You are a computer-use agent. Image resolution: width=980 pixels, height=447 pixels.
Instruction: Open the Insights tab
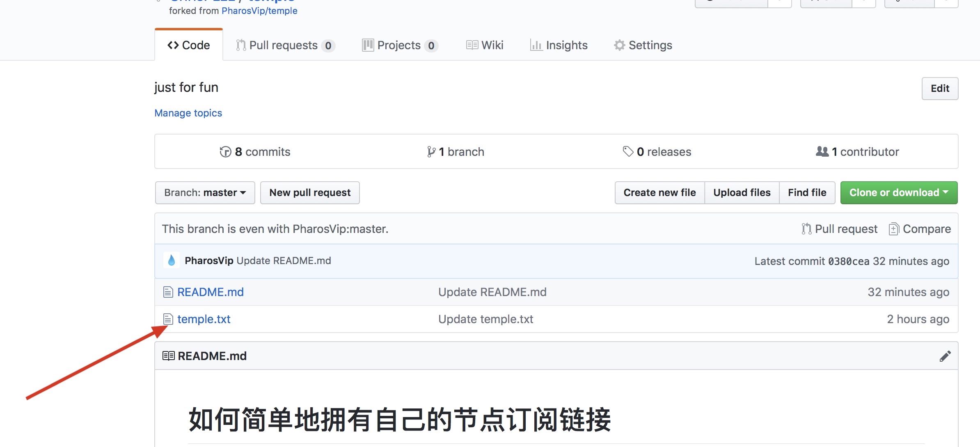559,45
